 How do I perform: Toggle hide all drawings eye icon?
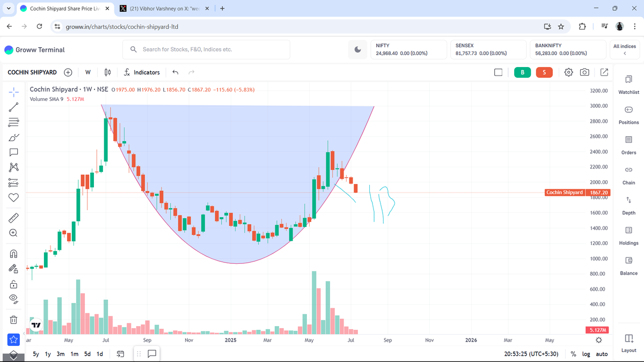pyautogui.click(x=14, y=299)
